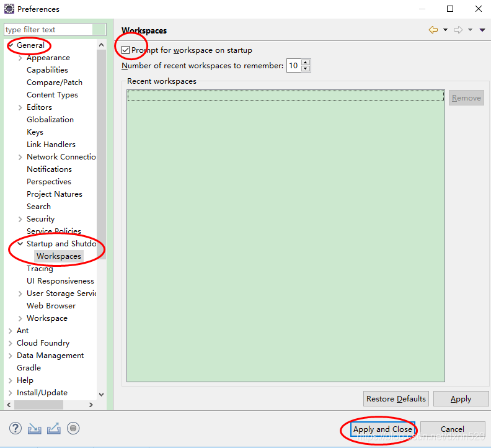Select Capabilities in the tree

coord(47,70)
